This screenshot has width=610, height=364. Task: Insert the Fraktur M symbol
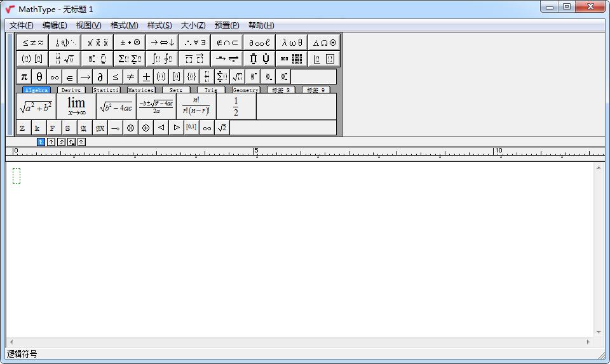coord(100,128)
